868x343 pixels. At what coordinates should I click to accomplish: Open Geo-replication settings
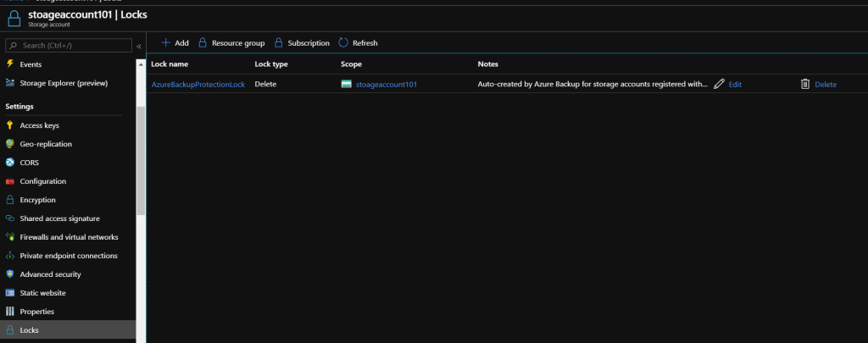pyautogui.click(x=46, y=144)
